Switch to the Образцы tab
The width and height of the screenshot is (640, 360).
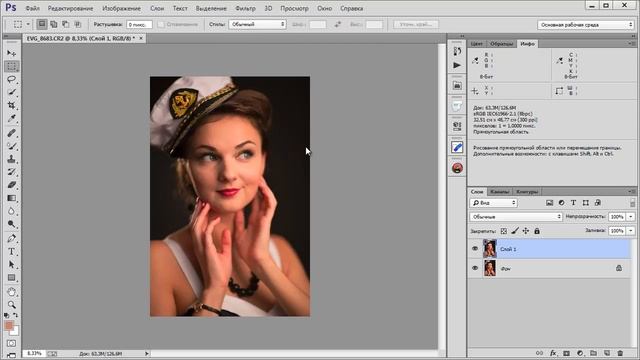point(501,44)
